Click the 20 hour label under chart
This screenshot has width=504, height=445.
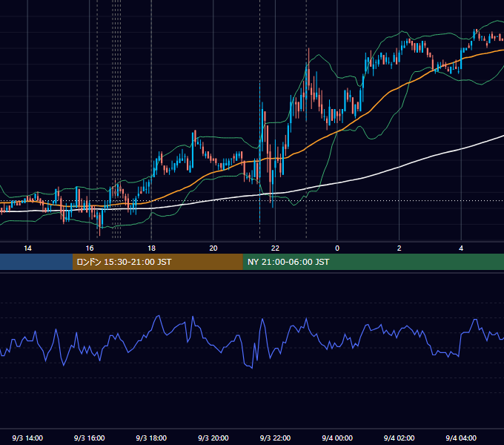[x=213, y=248]
